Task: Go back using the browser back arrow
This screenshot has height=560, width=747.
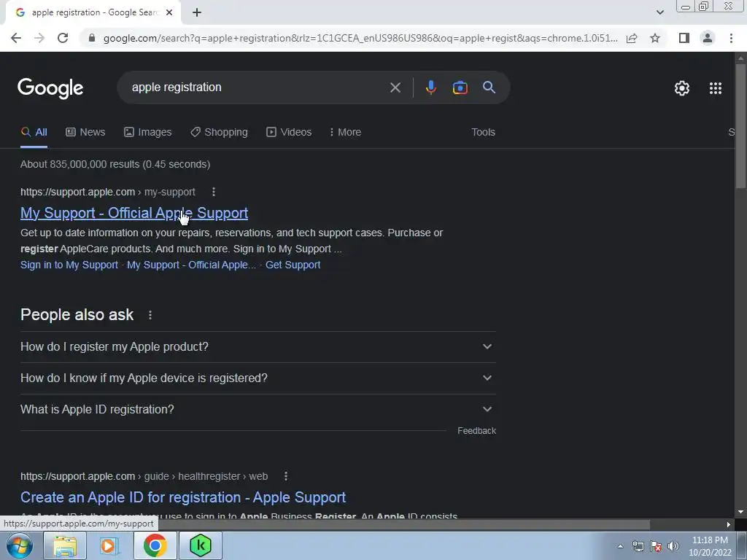Action: click(x=16, y=38)
